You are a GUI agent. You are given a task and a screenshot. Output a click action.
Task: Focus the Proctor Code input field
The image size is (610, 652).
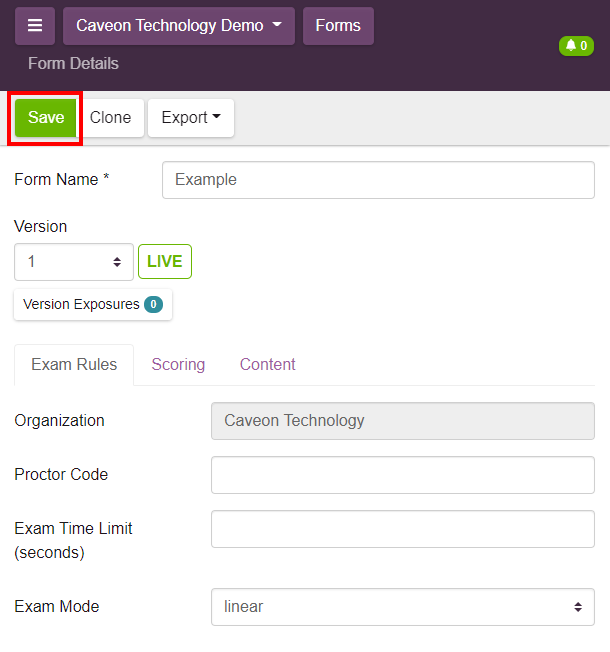pyautogui.click(x=402, y=475)
